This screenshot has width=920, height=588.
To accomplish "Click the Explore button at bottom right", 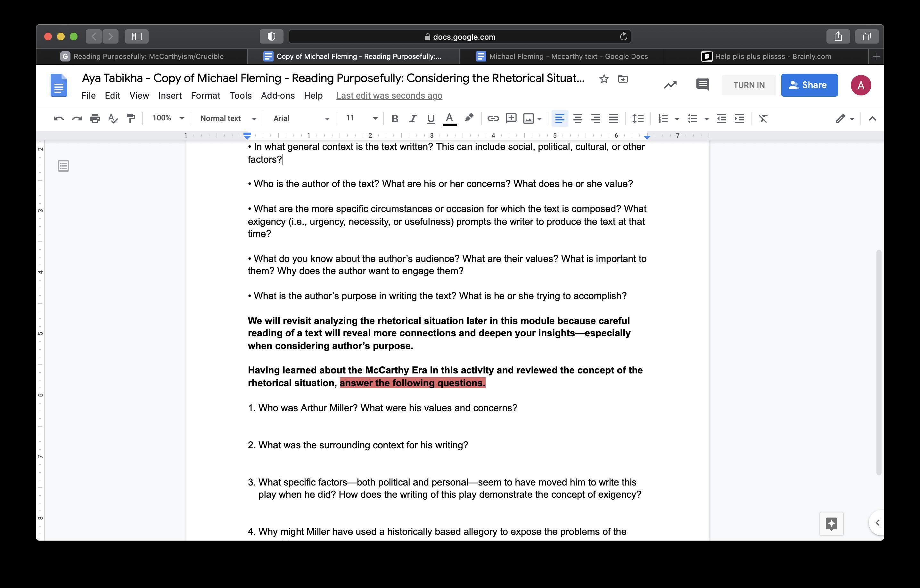I will 831,523.
